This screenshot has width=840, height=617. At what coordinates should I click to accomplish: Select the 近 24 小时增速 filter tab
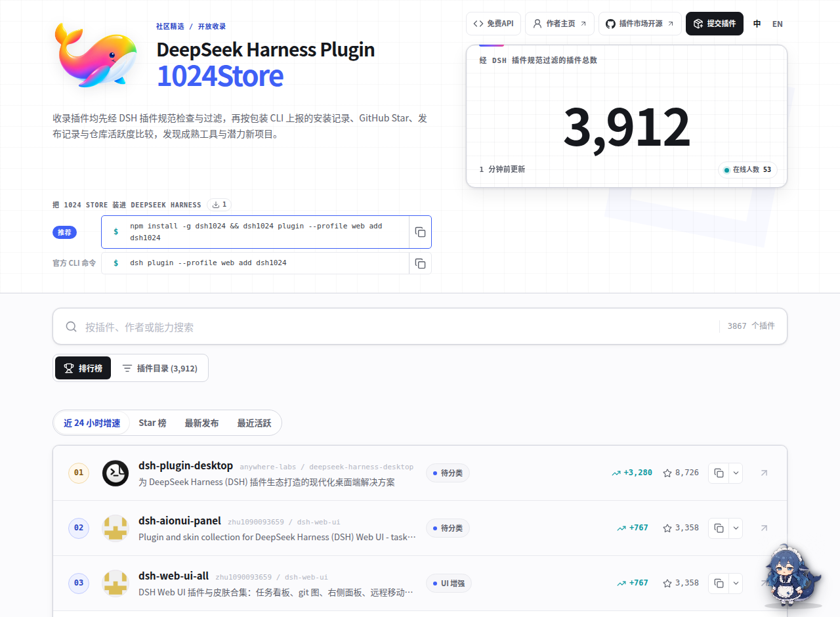(92, 423)
